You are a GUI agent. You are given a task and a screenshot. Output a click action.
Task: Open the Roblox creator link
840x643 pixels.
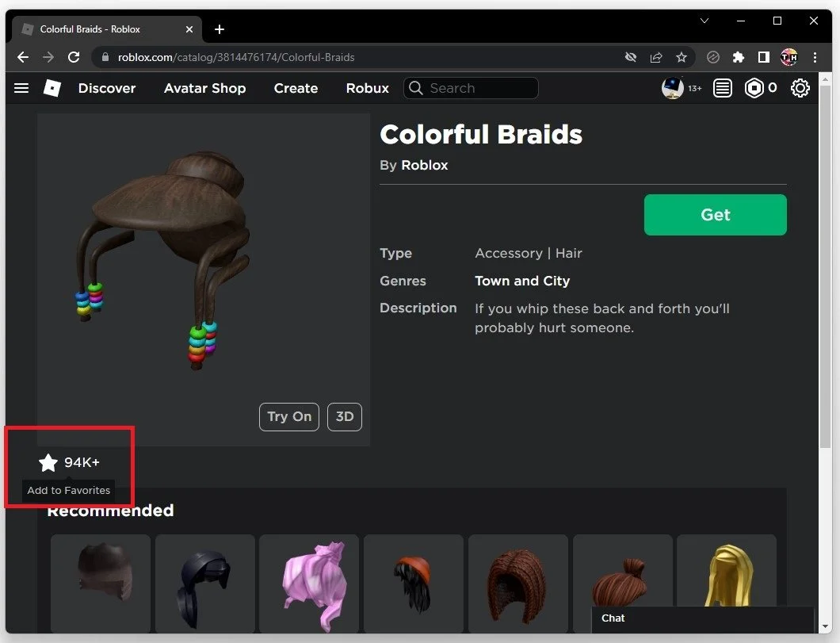pyautogui.click(x=424, y=165)
